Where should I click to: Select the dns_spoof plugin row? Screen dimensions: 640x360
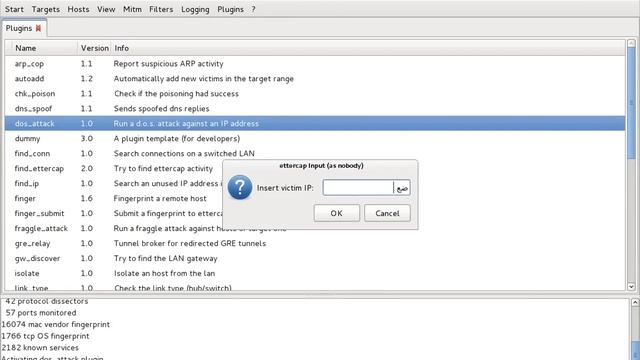[x=315, y=109]
